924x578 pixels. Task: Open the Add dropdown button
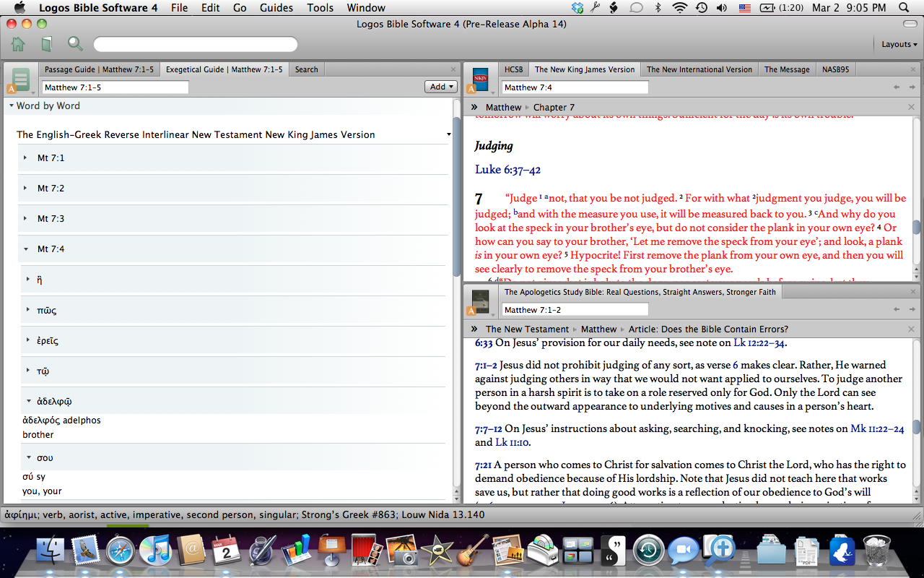click(441, 87)
